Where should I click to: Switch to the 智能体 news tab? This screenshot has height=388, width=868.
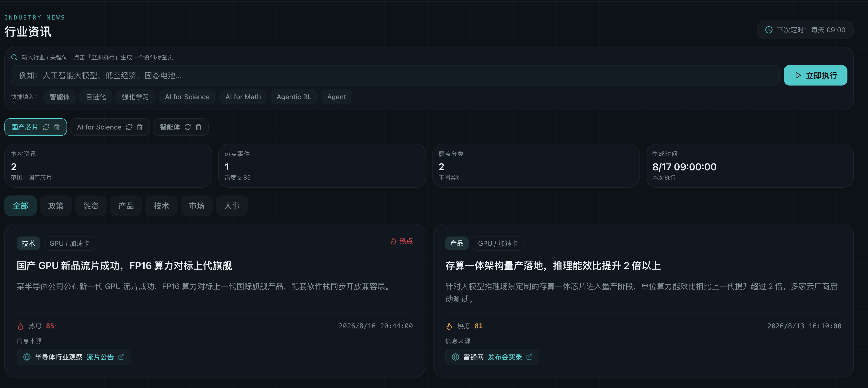coord(170,127)
